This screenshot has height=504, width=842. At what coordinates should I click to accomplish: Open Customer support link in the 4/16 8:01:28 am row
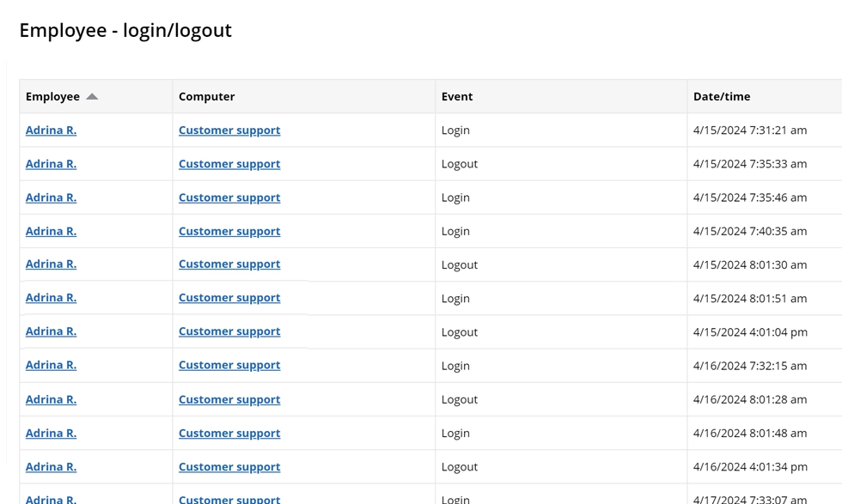[x=229, y=398]
